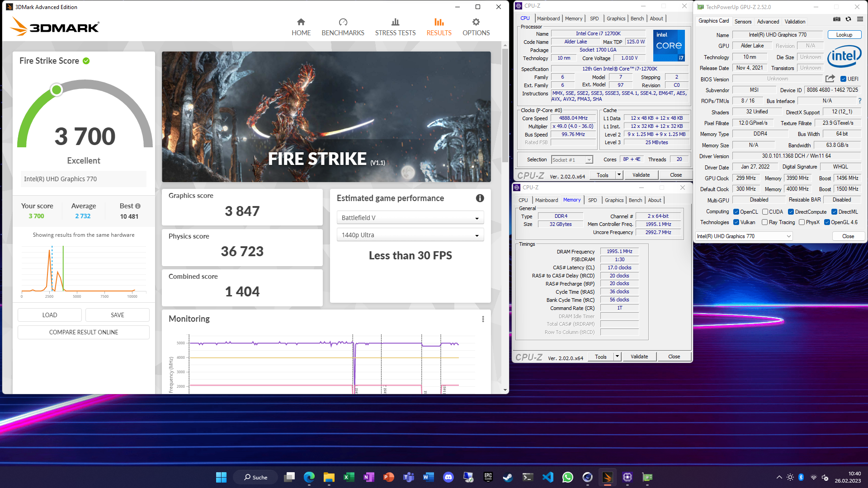Switch to Mainboard tab in upper CPU-Z
This screenshot has width=868, height=488.
pyautogui.click(x=548, y=19)
